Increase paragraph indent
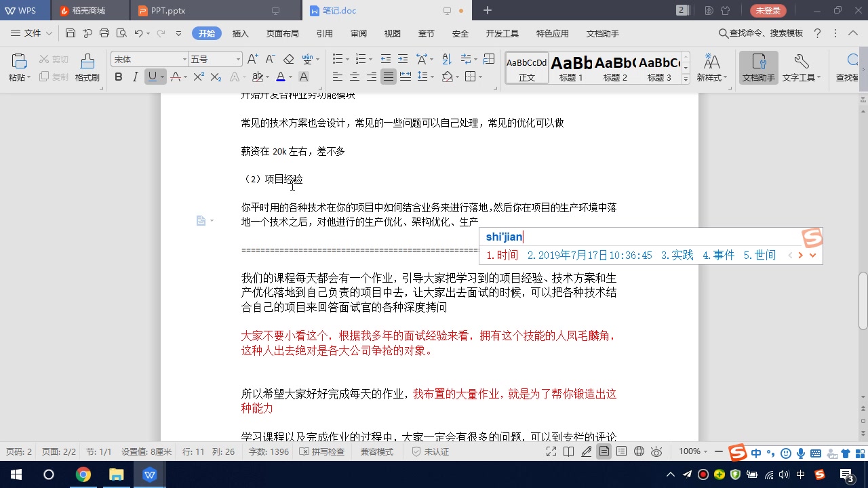The height and width of the screenshot is (488, 868). point(403,60)
